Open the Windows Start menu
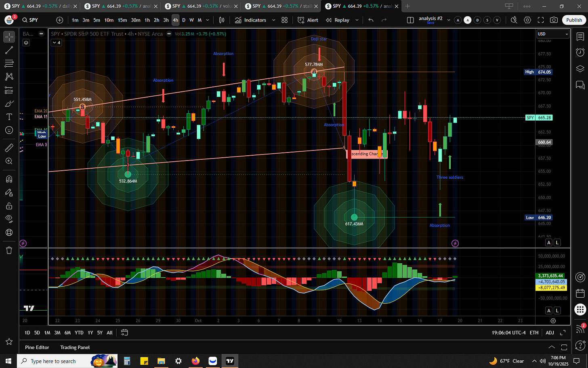The image size is (588, 368). [x=9, y=361]
